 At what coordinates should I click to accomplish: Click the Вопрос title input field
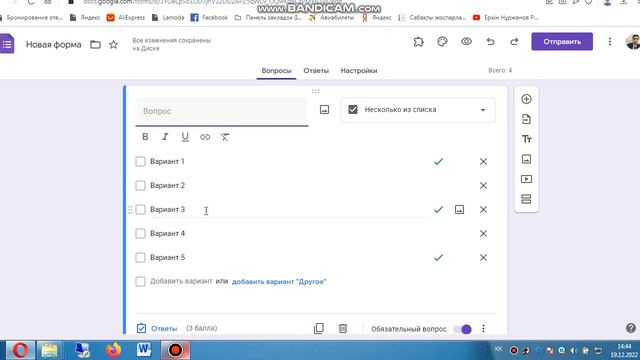pyautogui.click(x=222, y=111)
